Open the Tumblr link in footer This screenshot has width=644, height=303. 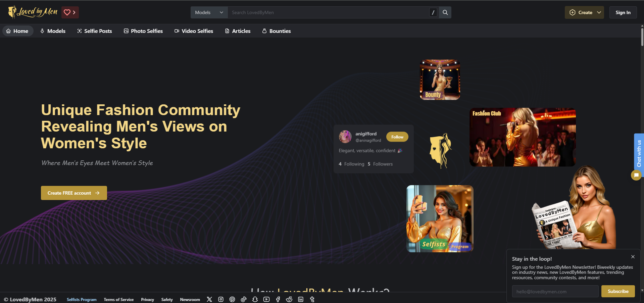(x=312, y=299)
